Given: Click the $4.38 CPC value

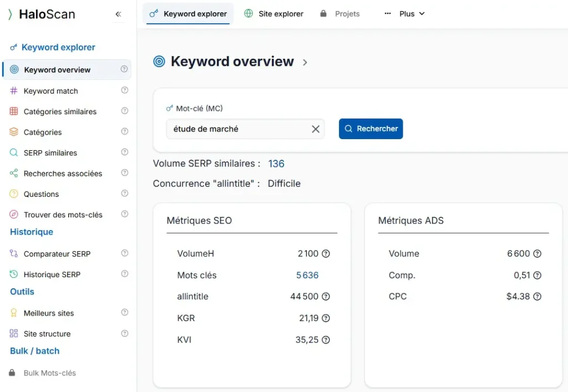Looking at the screenshot, I should coord(518,297).
